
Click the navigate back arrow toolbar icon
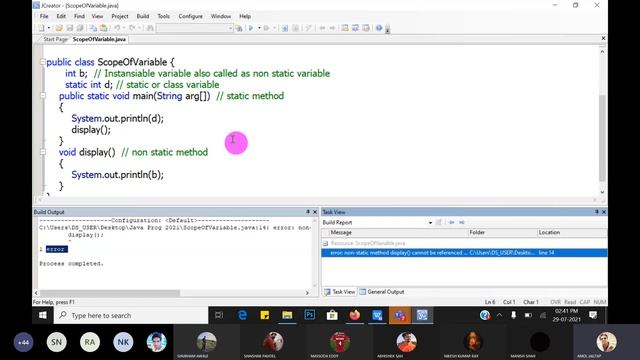pyautogui.click(x=322, y=28)
